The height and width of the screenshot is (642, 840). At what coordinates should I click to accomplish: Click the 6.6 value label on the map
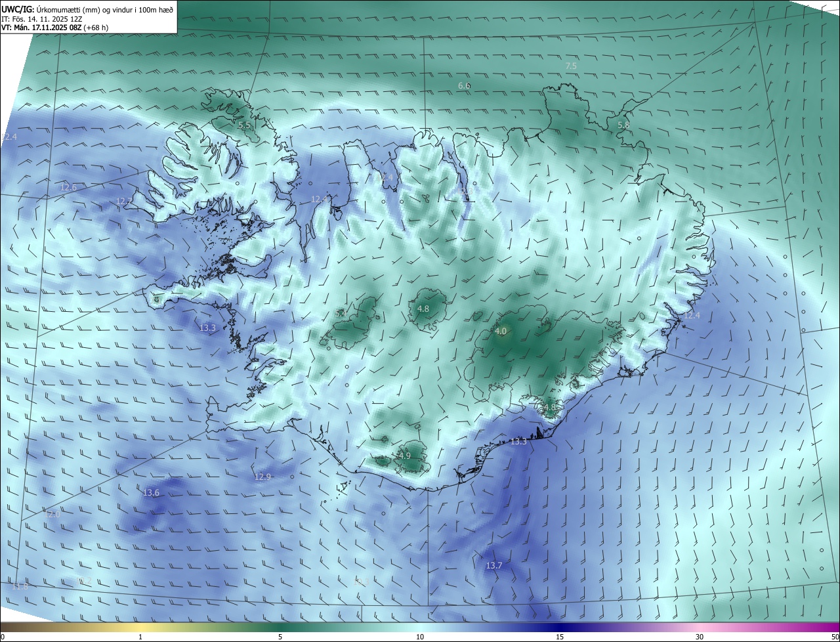[x=464, y=86]
